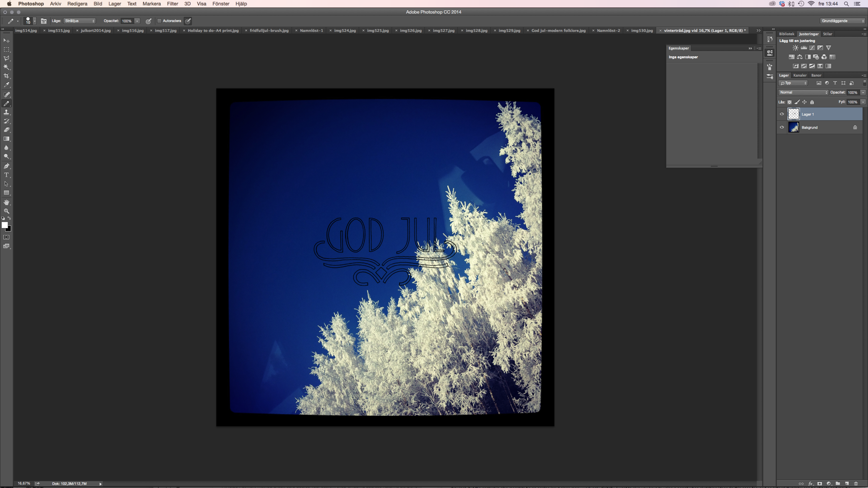Add an Invert adjustment
This screenshot has height=488, width=868.
(x=795, y=66)
